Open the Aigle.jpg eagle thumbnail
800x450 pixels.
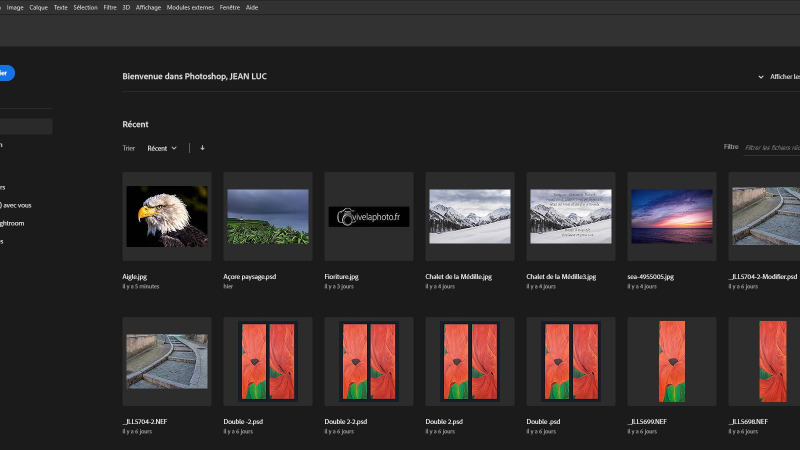(x=167, y=216)
